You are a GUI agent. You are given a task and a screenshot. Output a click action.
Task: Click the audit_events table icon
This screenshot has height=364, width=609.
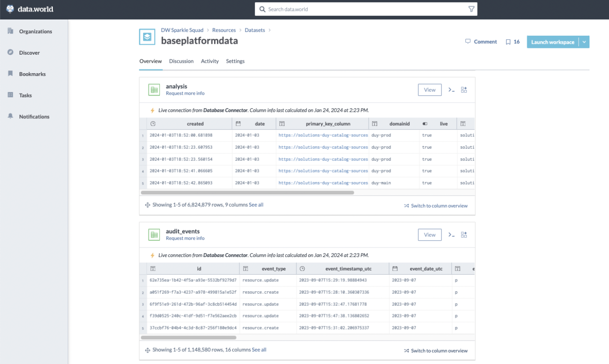pyautogui.click(x=154, y=234)
